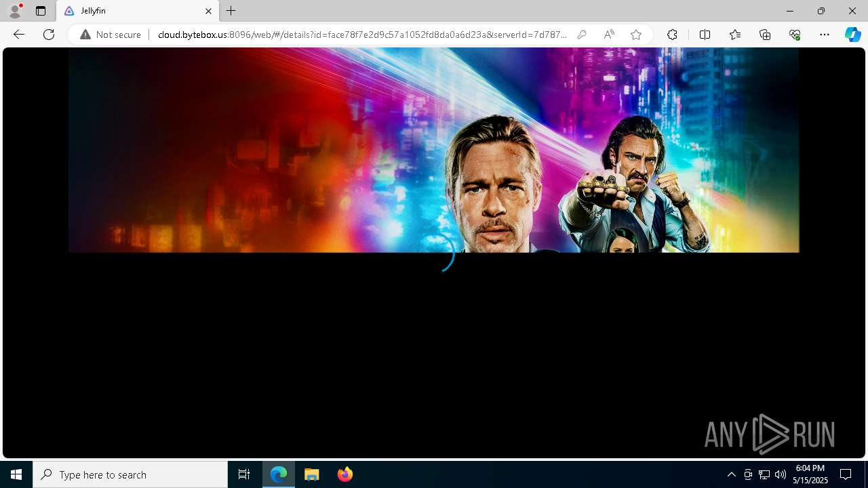Toggle Split screen view
The image size is (868, 488).
point(705,35)
